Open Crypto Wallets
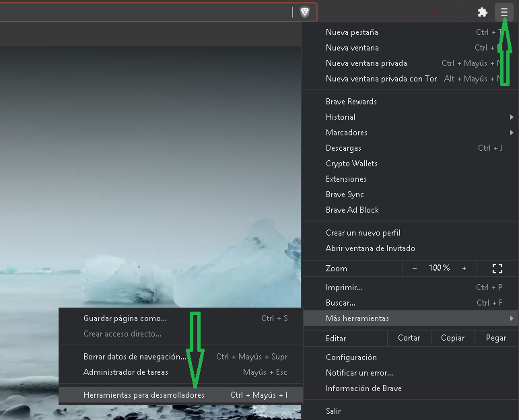 point(410,164)
